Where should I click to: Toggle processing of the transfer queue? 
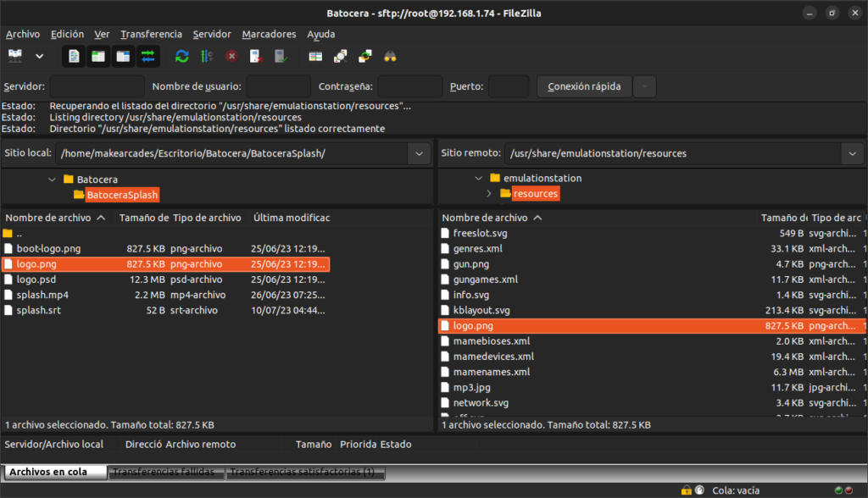(207, 56)
